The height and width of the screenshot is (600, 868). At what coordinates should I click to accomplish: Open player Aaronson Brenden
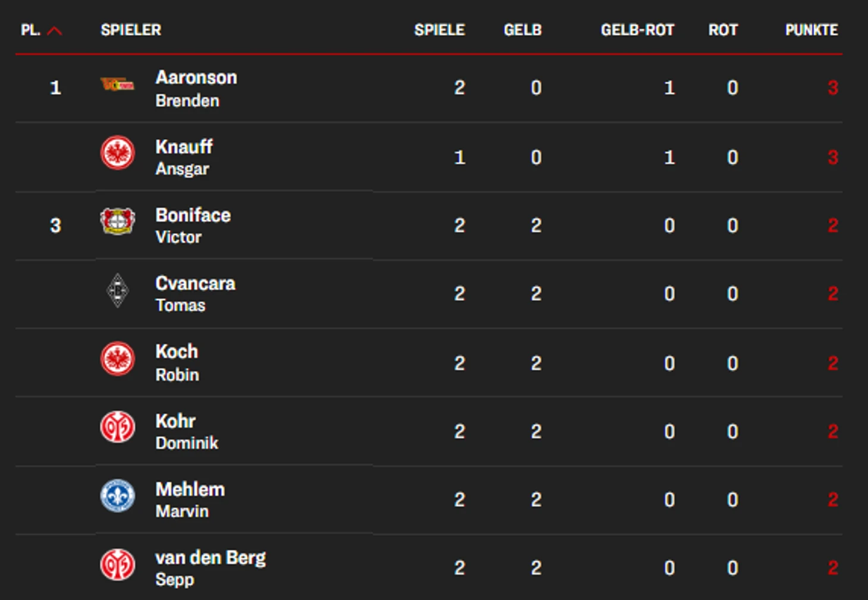tap(196, 88)
